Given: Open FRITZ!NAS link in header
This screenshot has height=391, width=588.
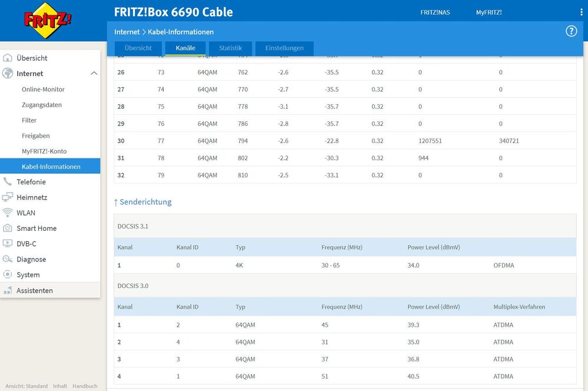Looking at the screenshot, I should (x=435, y=12).
